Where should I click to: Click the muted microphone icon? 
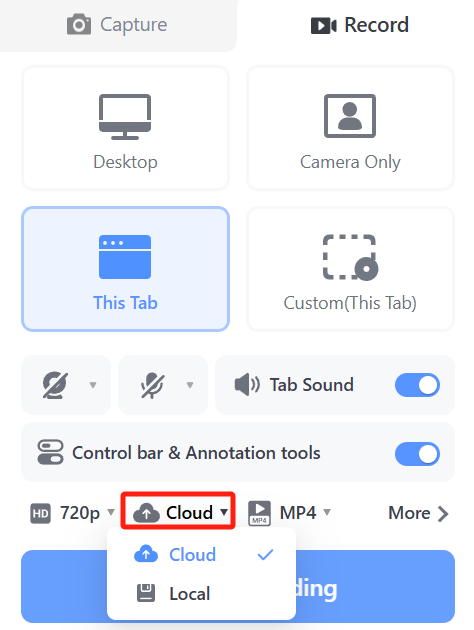pyautogui.click(x=152, y=385)
